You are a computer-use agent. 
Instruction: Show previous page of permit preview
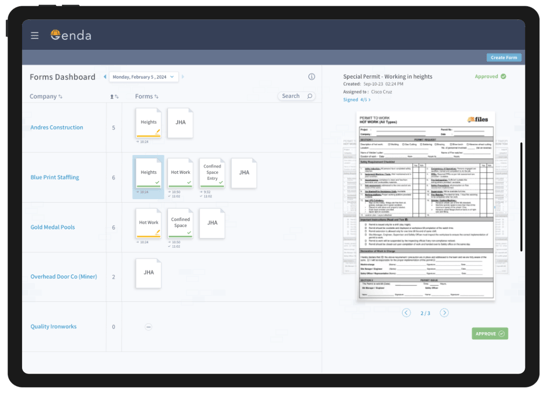coord(406,313)
